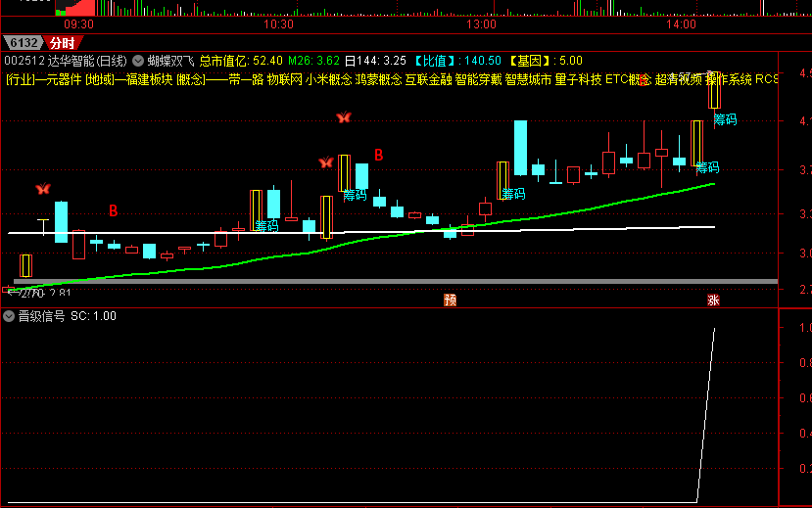Click the 涨 marker on the bottom axis
812x508 pixels.
pos(714,300)
